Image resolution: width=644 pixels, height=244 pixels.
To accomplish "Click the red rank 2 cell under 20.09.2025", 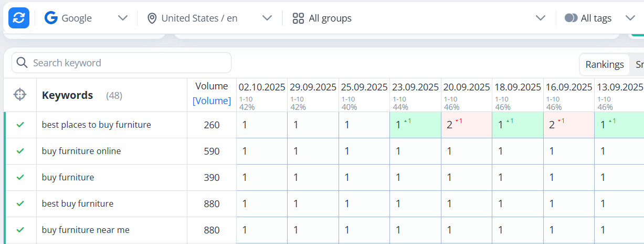I will [x=467, y=125].
